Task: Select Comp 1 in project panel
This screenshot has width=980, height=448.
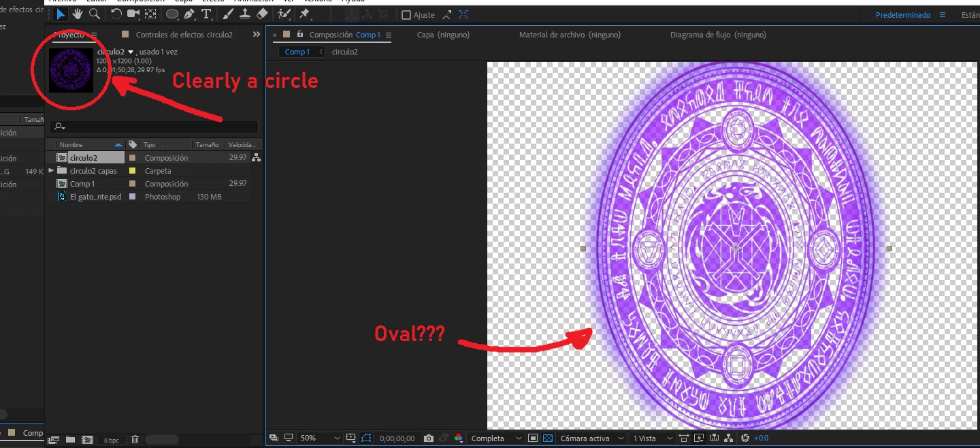Action: coord(82,184)
